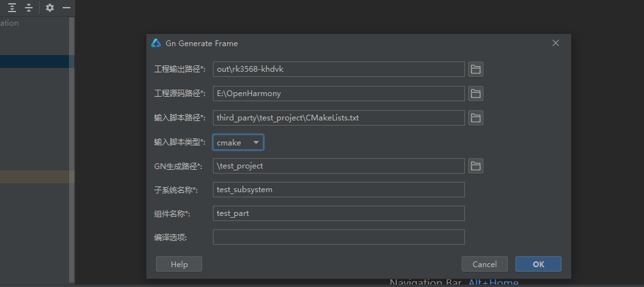Viewport: 644px width, 287px height.
Task: Open the 输入脚本类型 cmake dropdown
Action: pos(238,142)
